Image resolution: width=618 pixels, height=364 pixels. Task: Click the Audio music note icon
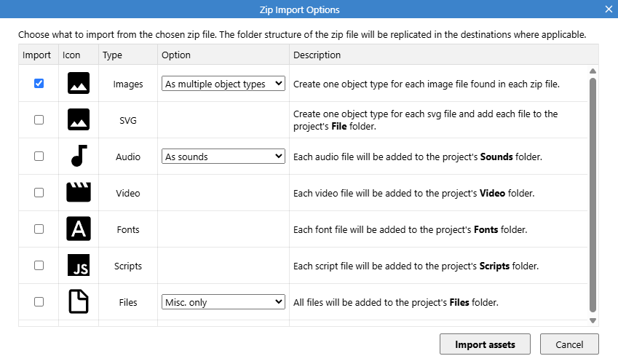click(x=78, y=157)
